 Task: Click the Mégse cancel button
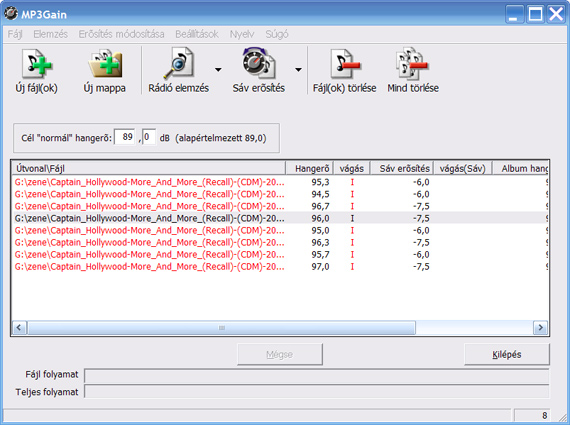click(280, 354)
